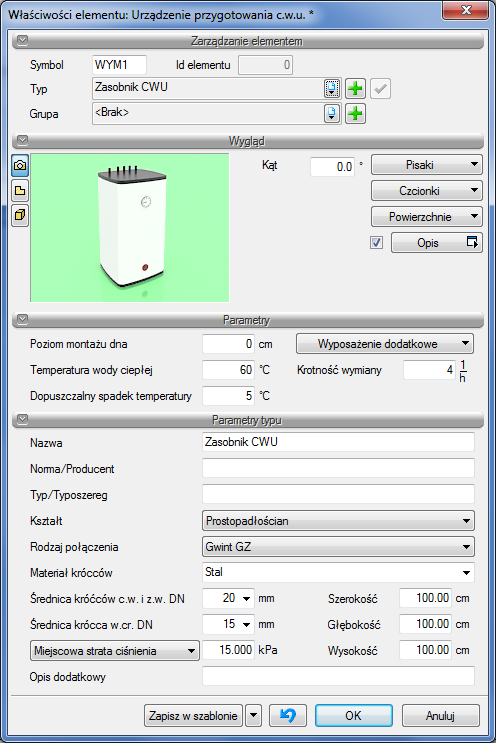Screen dimensions: 496x743
Task: Click the water heater preview image
Action: [x=130, y=227]
